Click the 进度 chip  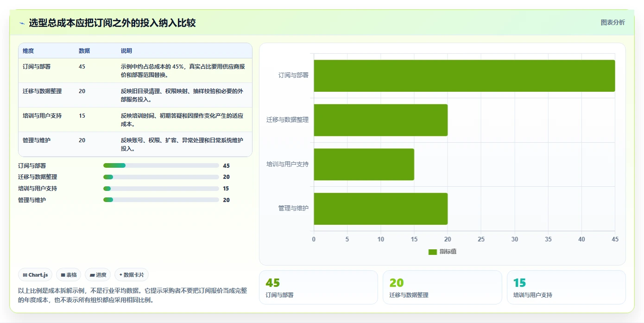(x=98, y=275)
